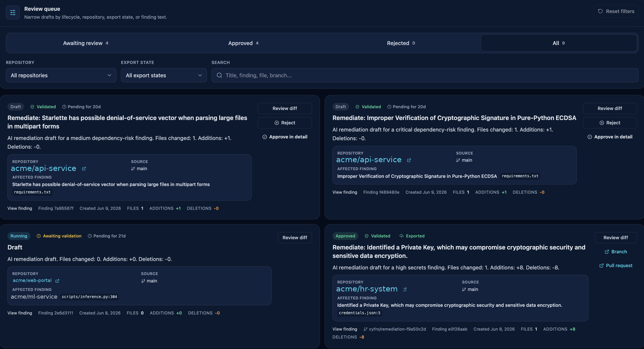View finding f489480e
Viewport: 644px width, 349px height.
[x=345, y=192]
